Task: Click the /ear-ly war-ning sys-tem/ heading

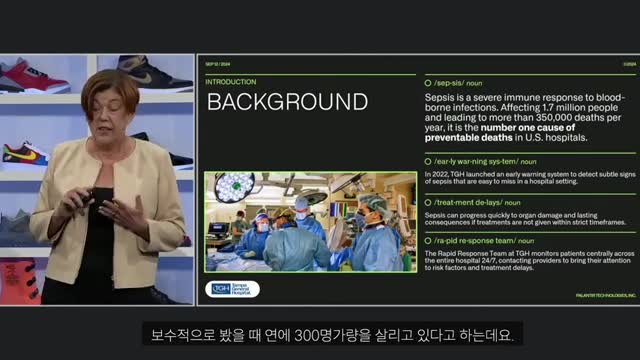Action: coord(485,162)
